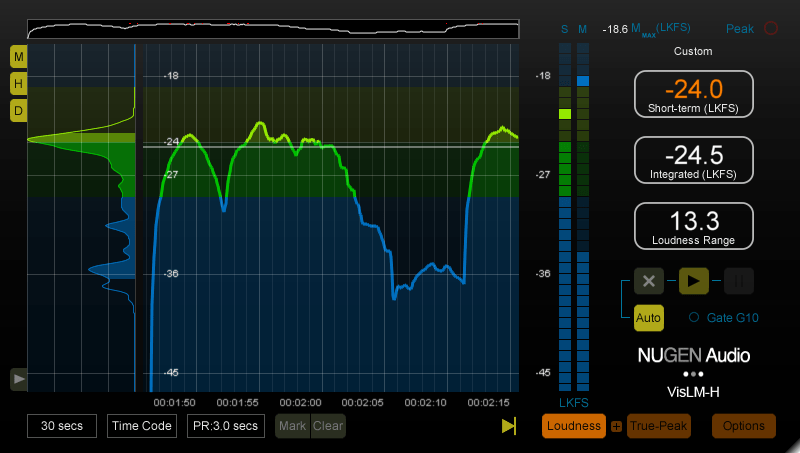Open the Time Code display selector
Image resolution: width=800 pixels, height=453 pixels.
tap(142, 426)
